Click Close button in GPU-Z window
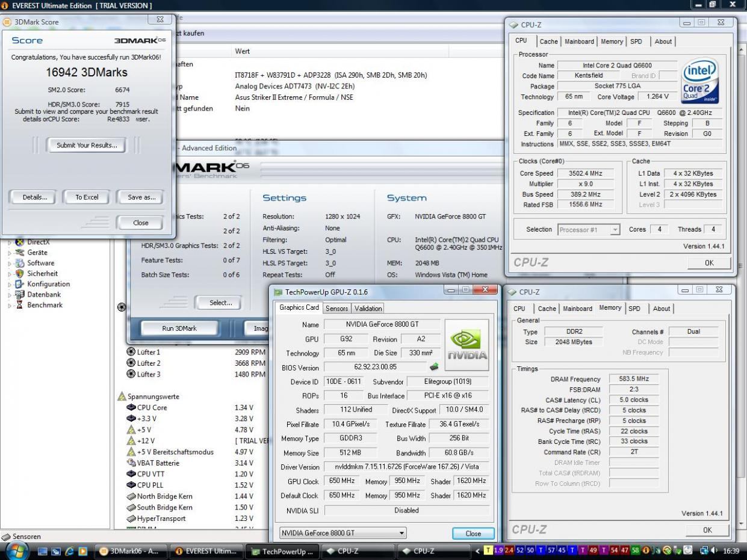This screenshot has height=560, width=747. click(x=473, y=534)
